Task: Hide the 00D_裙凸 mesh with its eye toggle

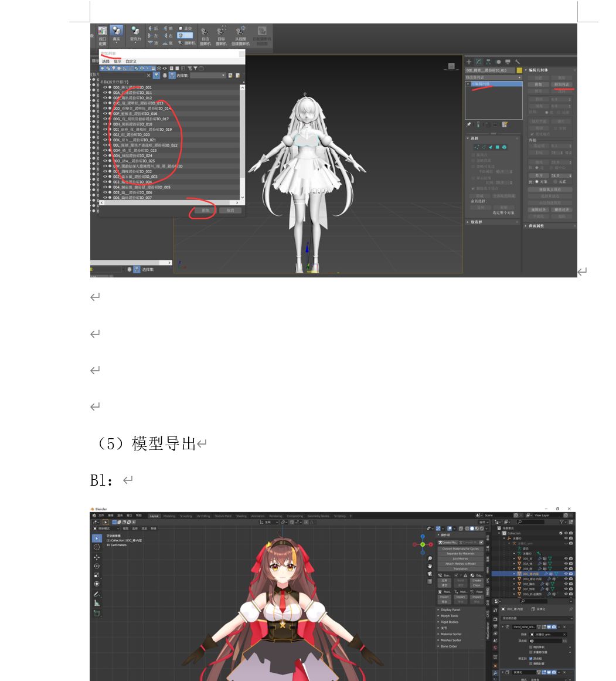Action: [566, 579]
